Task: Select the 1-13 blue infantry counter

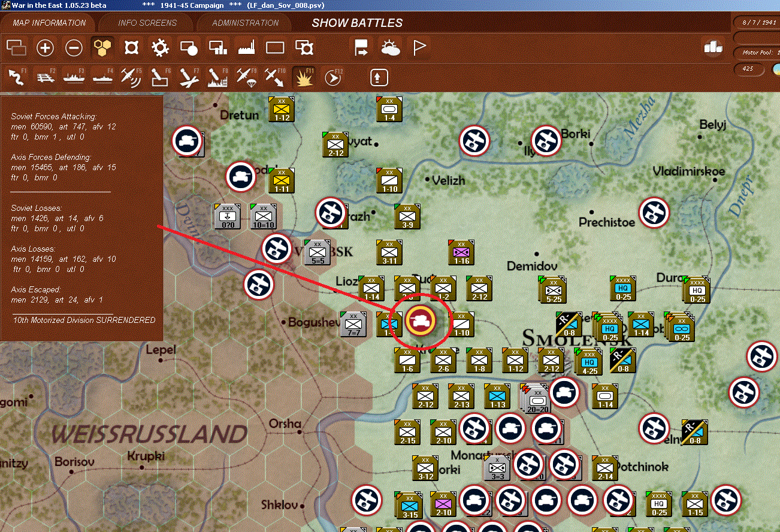Action: (x=497, y=395)
